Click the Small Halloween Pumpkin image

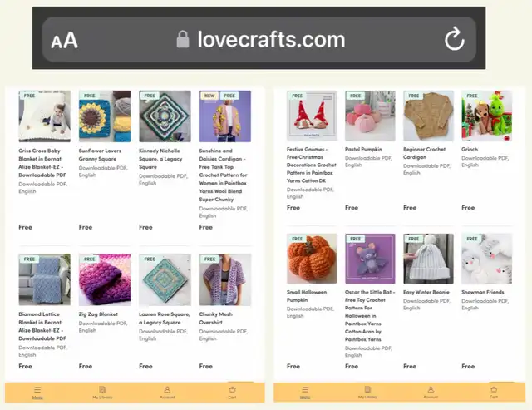coord(312,259)
